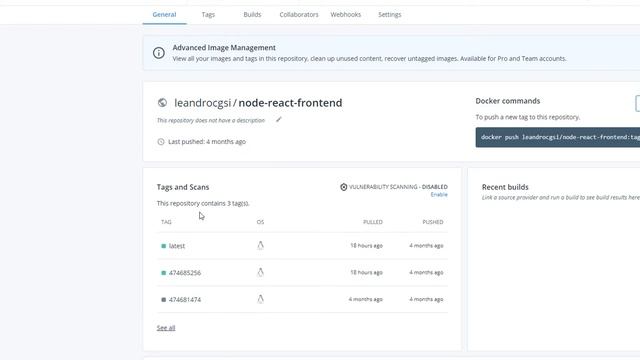Click the Linux icon in 474685256 row
The width and height of the screenshot is (640, 360).
pos(260,272)
